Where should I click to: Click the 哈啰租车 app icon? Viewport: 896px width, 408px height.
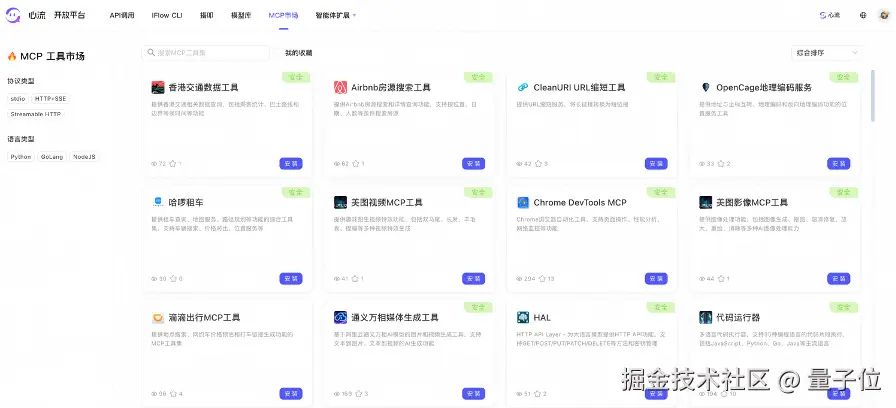point(158,202)
